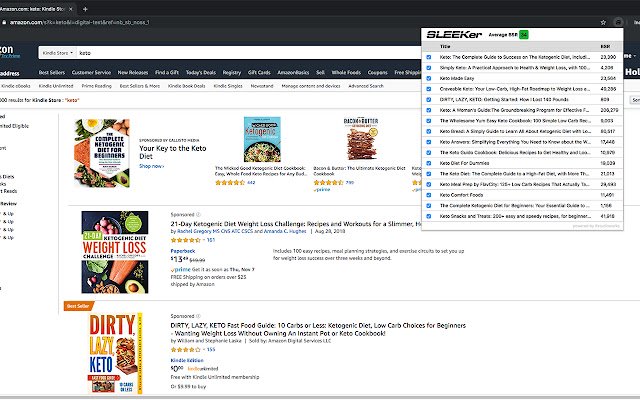Open AmazonBasics nav link
Image resolution: width=640 pixels, height=400 pixels.
pyautogui.click(x=293, y=73)
